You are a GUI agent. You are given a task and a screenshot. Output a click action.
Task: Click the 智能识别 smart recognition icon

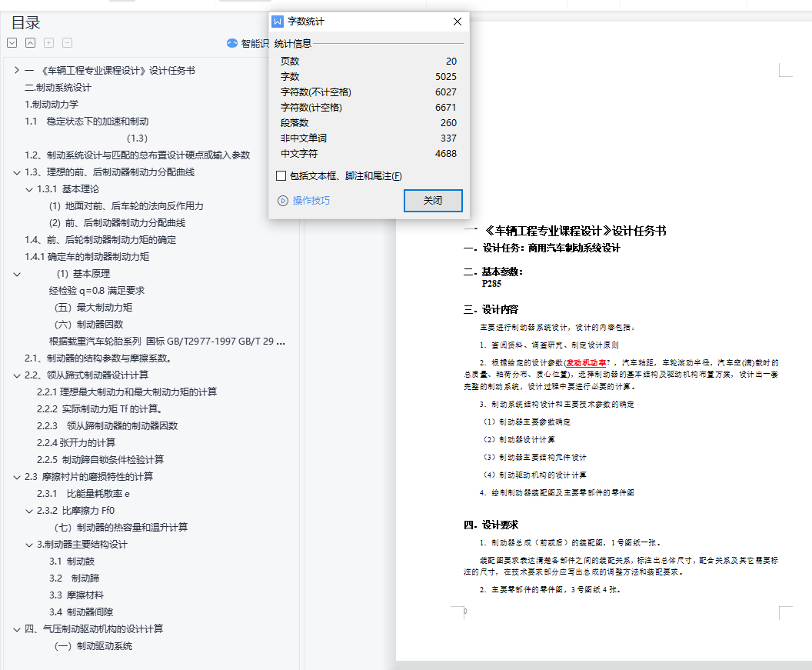[x=232, y=44]
